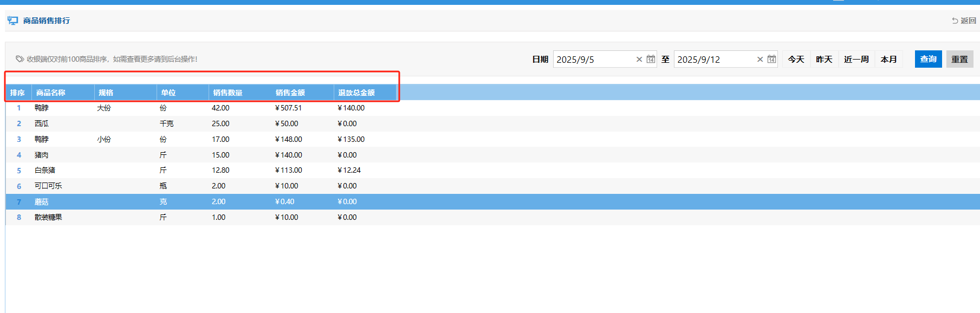Clear the end date 2025/9/12 field
This screenshot has height=313, width=980.
pyautogui.click(x=760, y=60)
